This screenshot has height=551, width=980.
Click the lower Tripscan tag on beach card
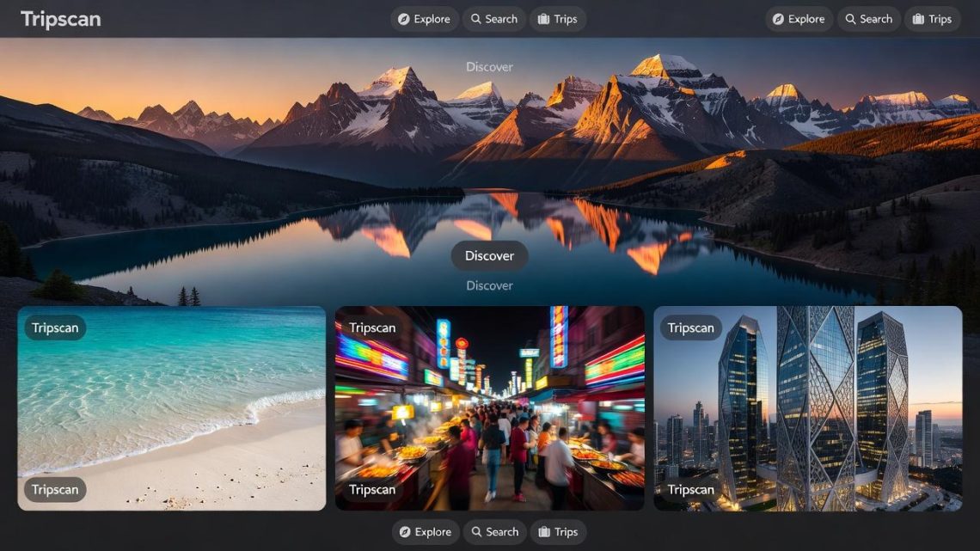55,490
